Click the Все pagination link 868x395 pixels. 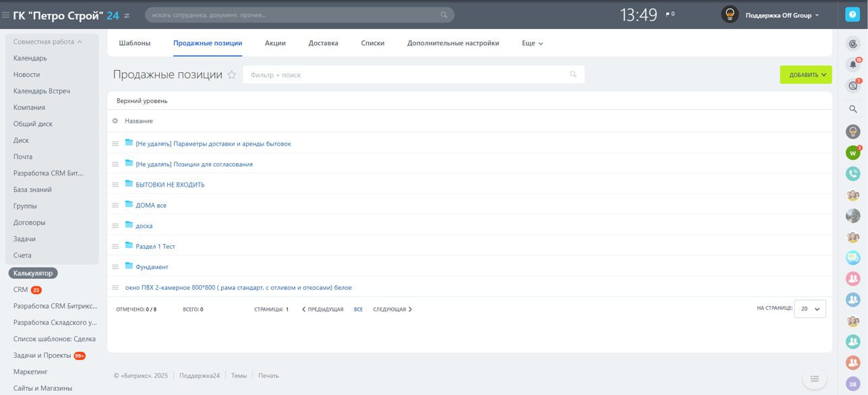coord(358,309)
